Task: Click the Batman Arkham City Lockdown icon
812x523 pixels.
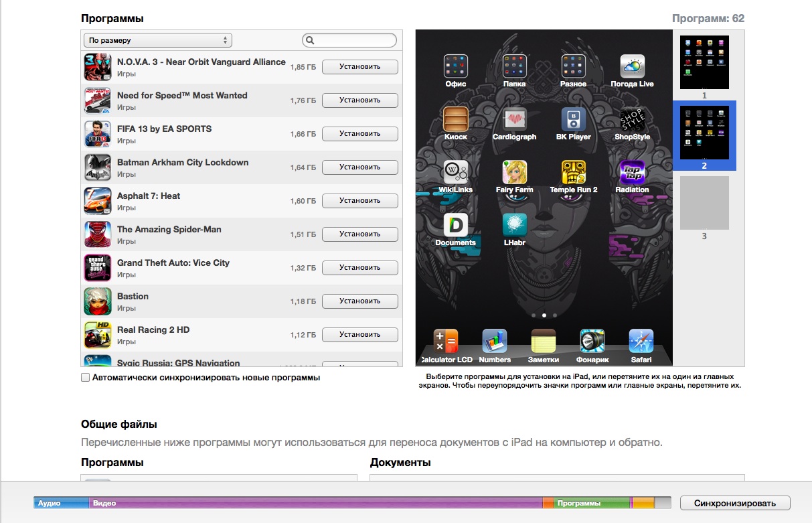Action: click(x=98, y=167)
